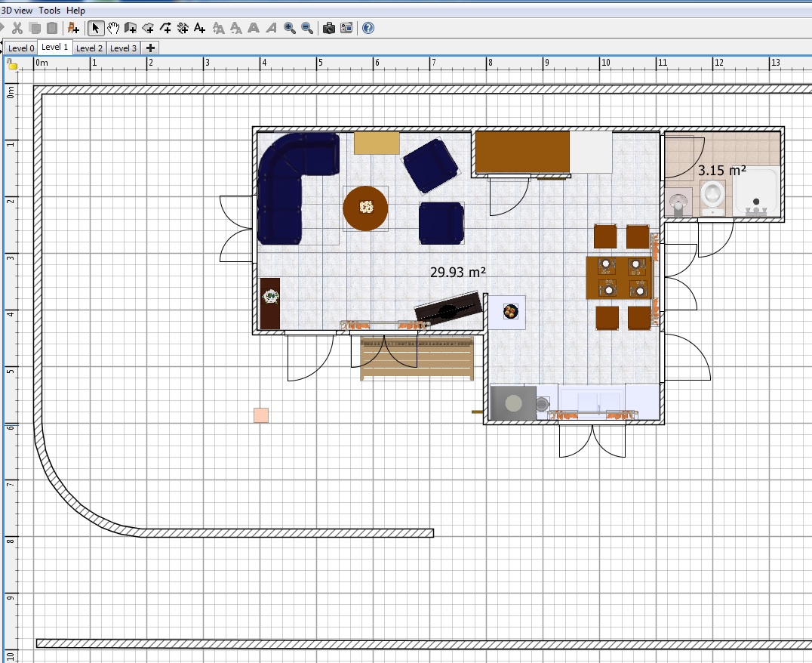Click the blue Help question mark icon
The height and width of the screenshot is (663, 812).
pyautogui.click(x=368, y=28)
